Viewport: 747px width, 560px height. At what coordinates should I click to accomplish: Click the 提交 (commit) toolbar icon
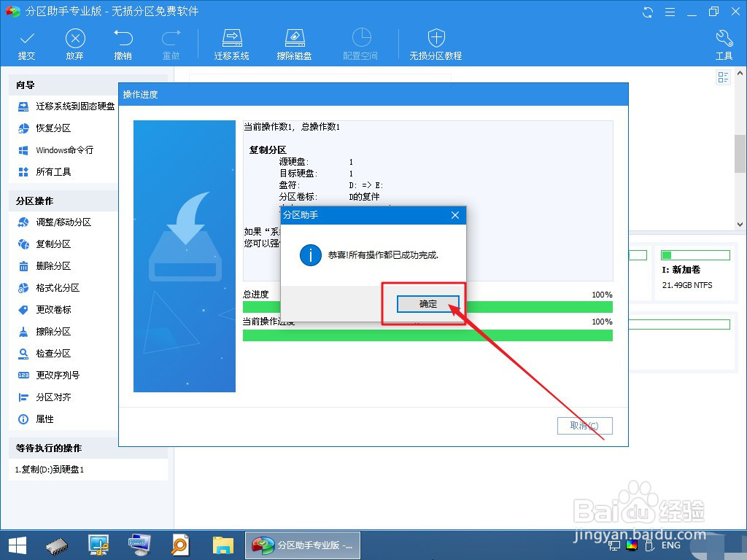(x=27, y=45)
